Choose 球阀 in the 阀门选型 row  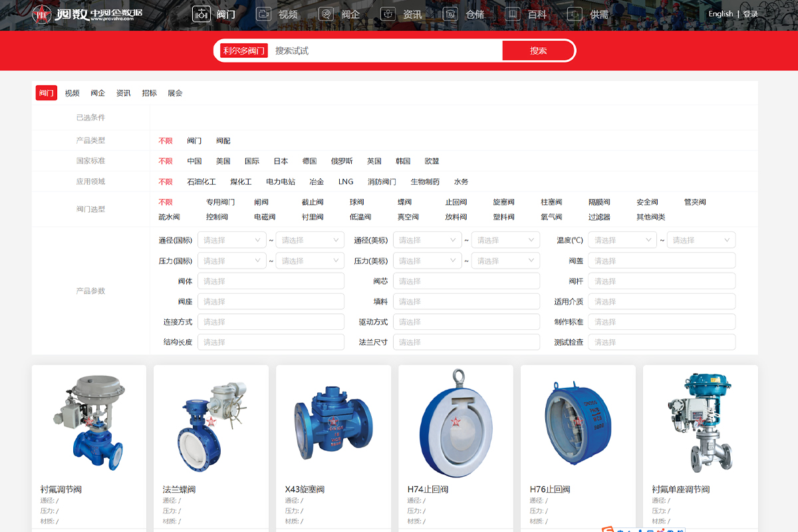pyautogui.click(x=356, y=202)
